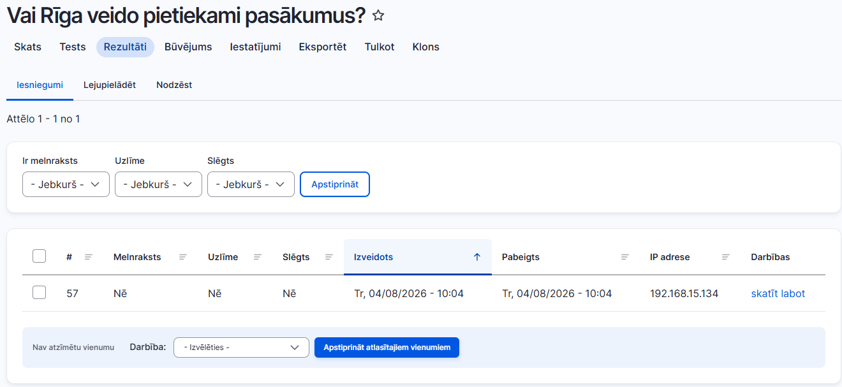
Task: Open the Slēgts filter dropdown
Action: [x=251, y=184]
